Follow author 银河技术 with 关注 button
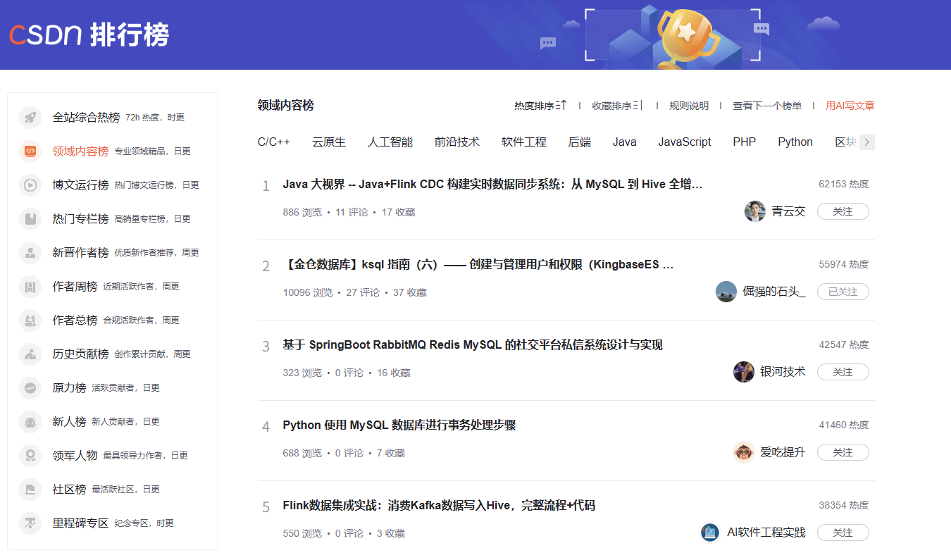951x560 pixels. point(843,372)
